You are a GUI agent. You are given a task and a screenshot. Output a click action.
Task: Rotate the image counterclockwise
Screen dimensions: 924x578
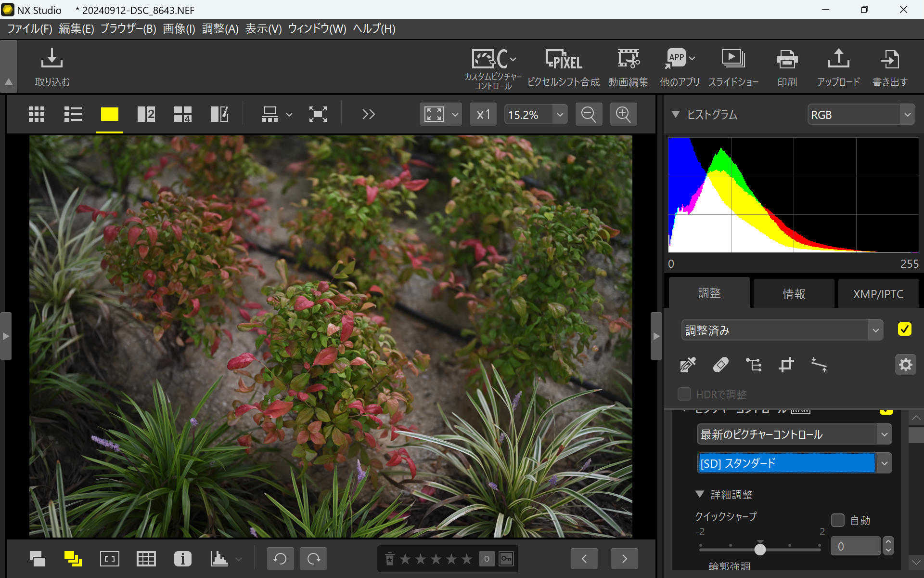pos(280,559)
